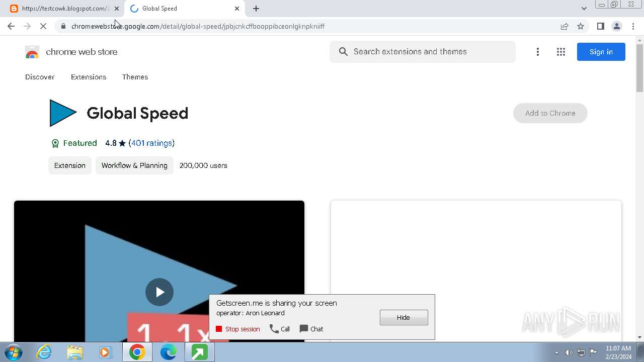Image resolution: width=644 pixels, height=362 pixels.
Task: Open the Windows Start menu
Action: coord(14,352)
